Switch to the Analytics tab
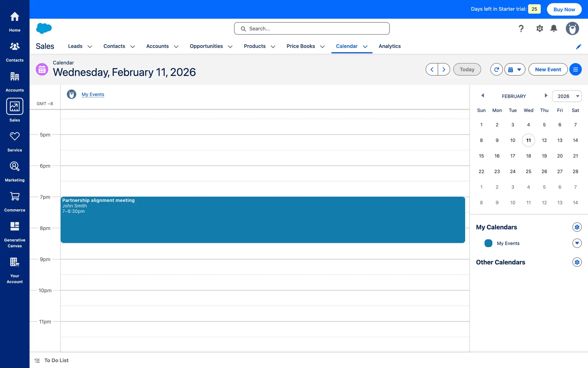 click(x=390, y=46)
